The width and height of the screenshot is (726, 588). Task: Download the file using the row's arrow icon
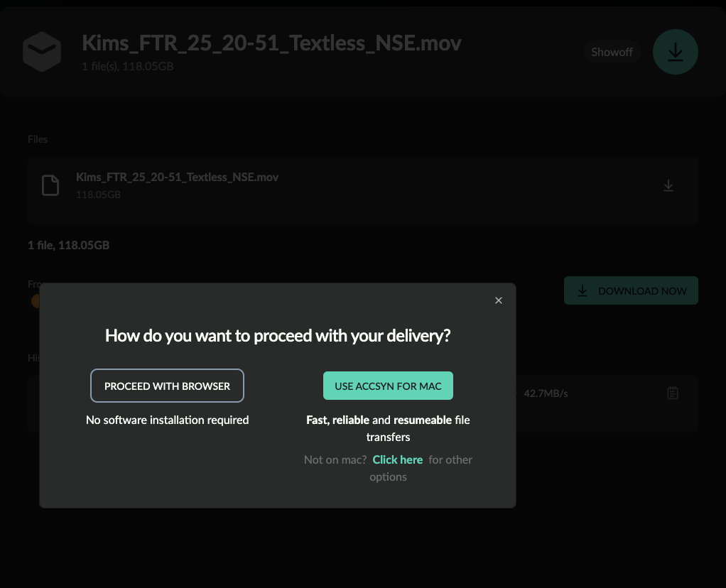pyautogui.click(x=668, y=185)
